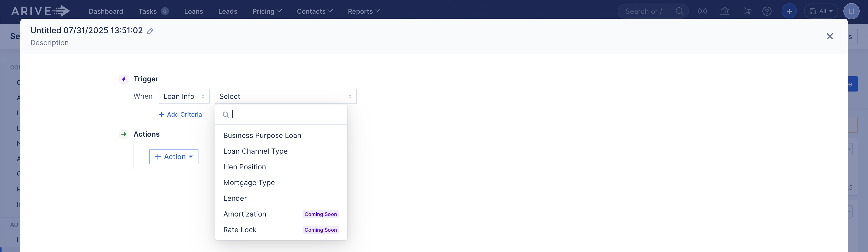Click the bank institution icon in navbar
This screenshot has width=868, height=252.
[725, 11]
